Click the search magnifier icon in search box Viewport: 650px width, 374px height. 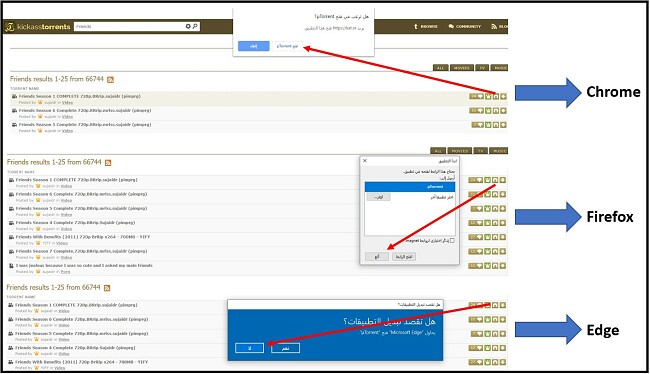click(195, 26)
